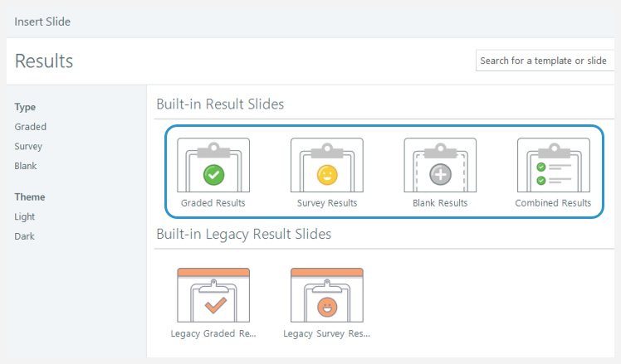The width and height of the screenshot is (621, 364).
Task: Click the "Graded Results" text label
Action: [x=213, y=203]
